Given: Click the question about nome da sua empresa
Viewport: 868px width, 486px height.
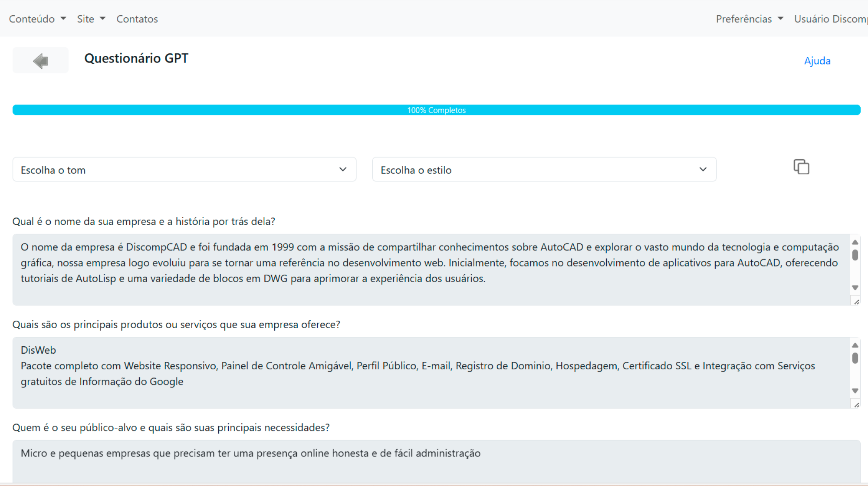Looking at the screenshot, I should pos(144,221).
